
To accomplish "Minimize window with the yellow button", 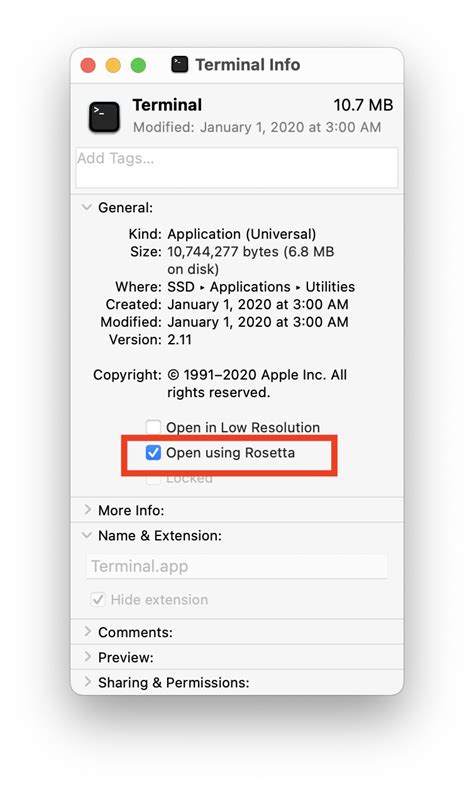I will coord(113,65).
